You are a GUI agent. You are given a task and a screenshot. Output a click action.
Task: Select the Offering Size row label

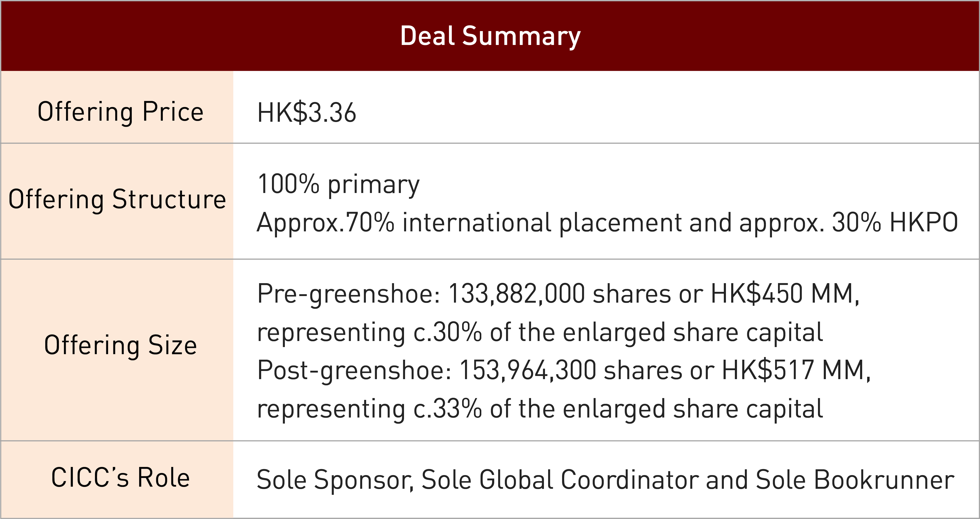tap(121, 345)
